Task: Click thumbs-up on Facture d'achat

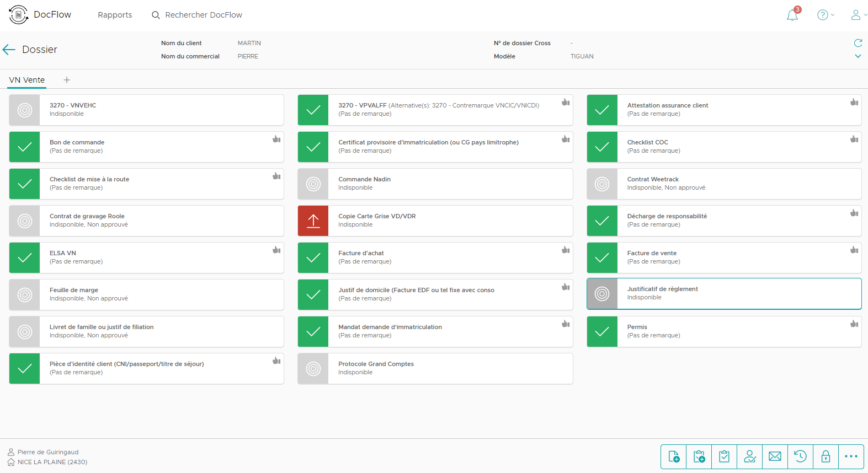Action: pos(566,250)
